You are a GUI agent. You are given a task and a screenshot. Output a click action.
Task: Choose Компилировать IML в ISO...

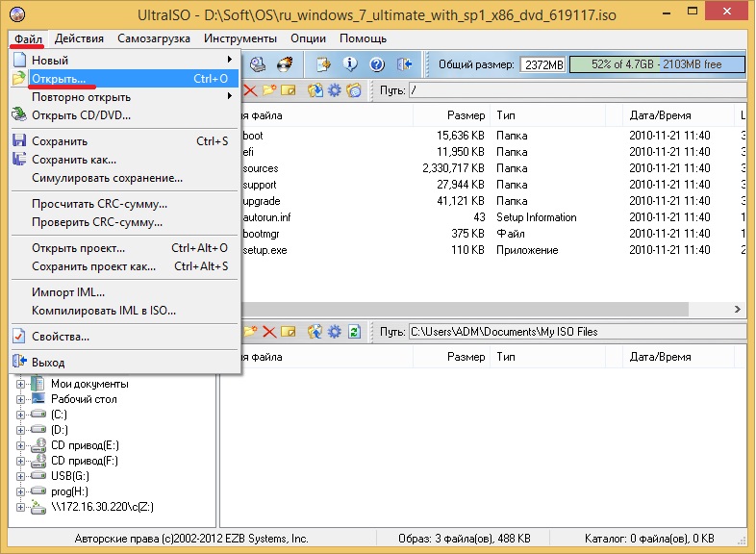[x=124, y=311]
